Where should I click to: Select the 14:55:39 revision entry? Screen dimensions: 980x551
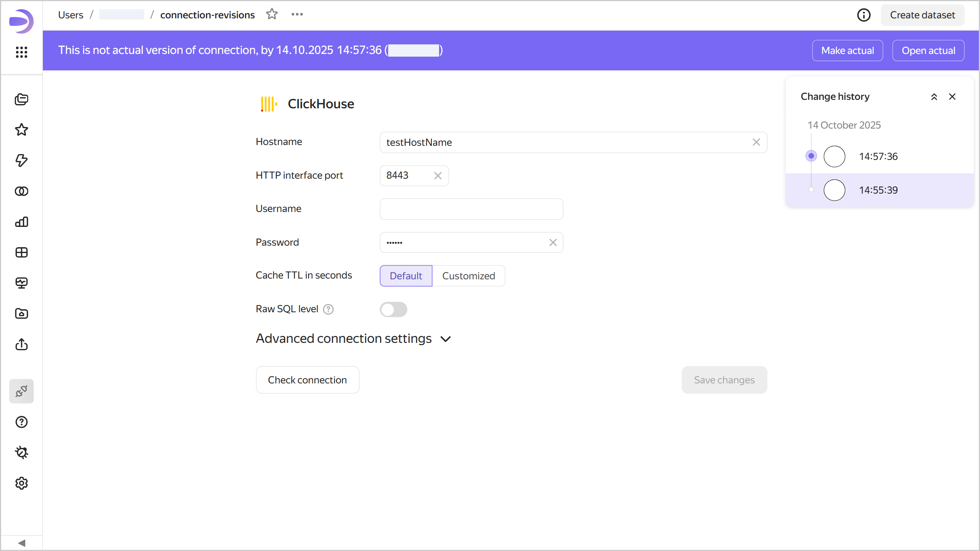878,190
